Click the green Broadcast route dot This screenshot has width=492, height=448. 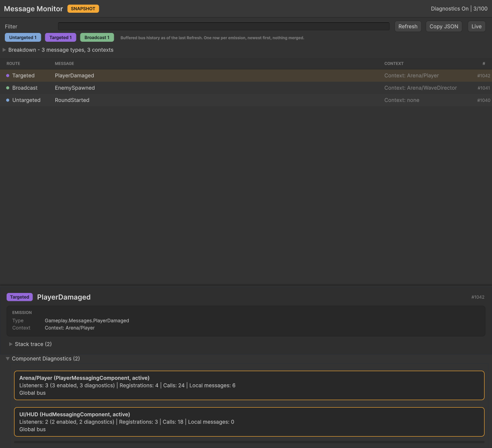(8, 88)
